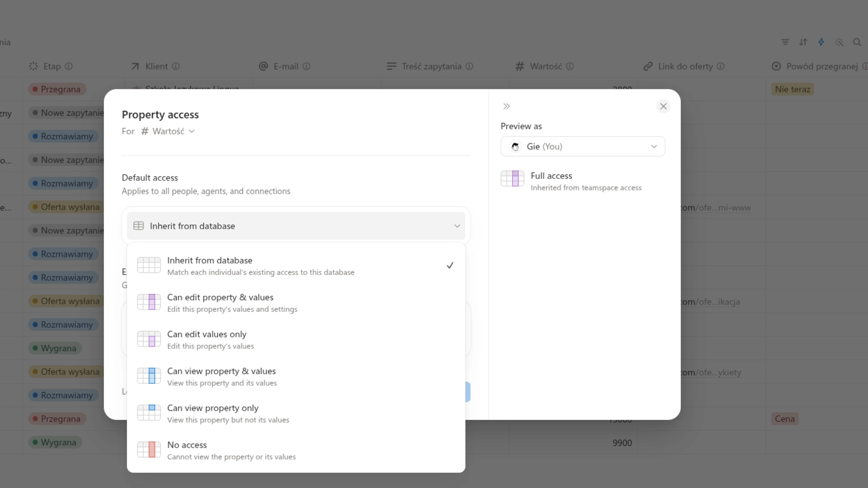Open the sort arrows icon

pos(803,42)
